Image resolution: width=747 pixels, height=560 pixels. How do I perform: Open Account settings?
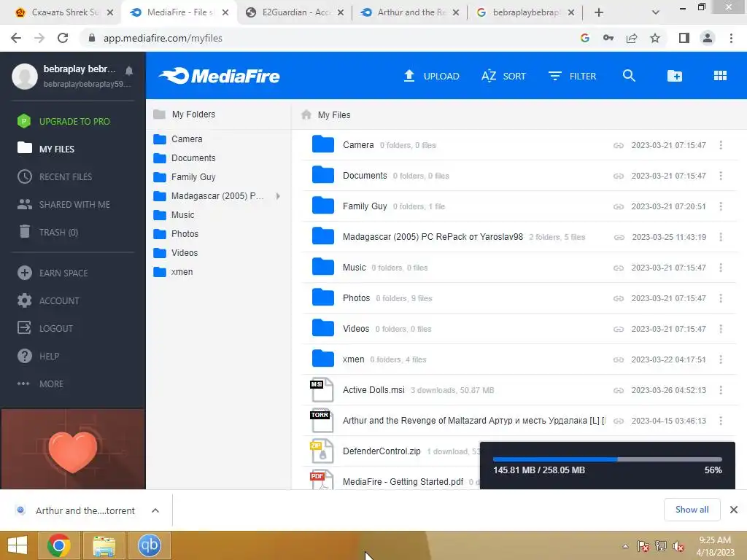[48, 300]
